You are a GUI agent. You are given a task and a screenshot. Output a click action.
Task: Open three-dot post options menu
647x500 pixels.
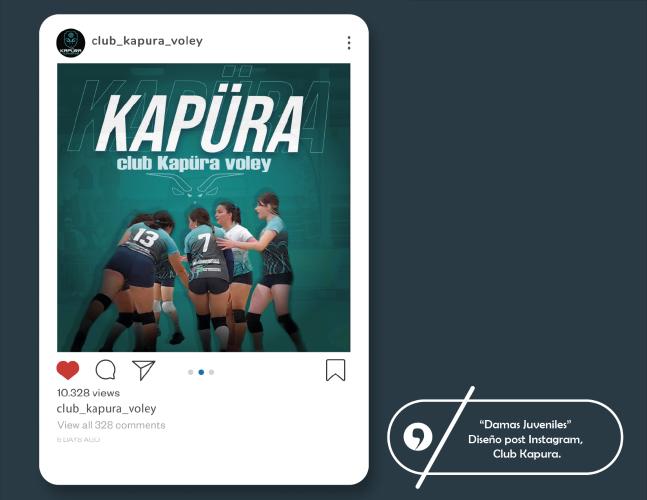coord(349,43)
